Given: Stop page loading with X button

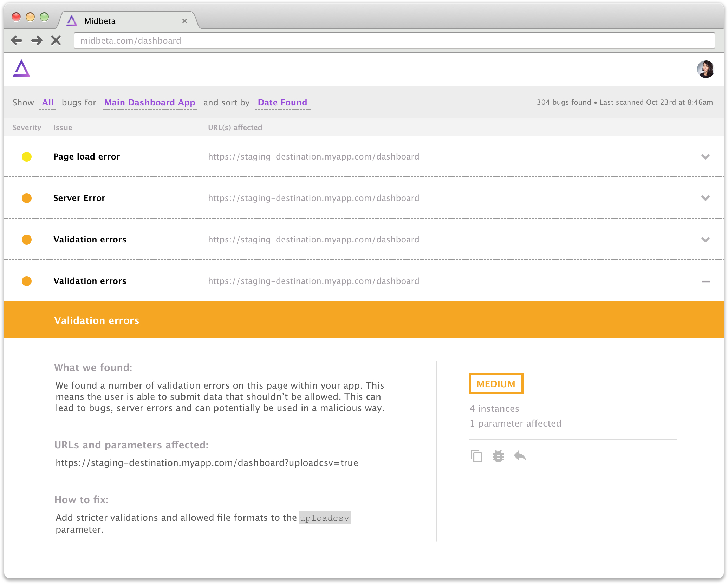Looking at the screenshot, I should pyautogui.click(x=56, y=40).
